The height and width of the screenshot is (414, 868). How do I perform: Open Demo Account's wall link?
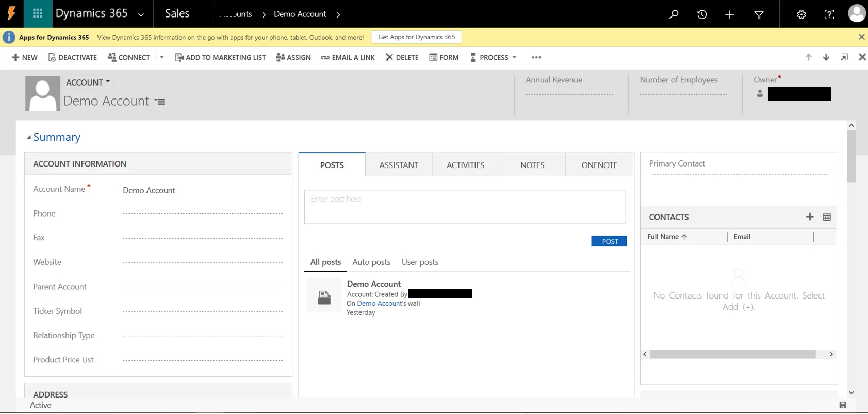[380, 304]
